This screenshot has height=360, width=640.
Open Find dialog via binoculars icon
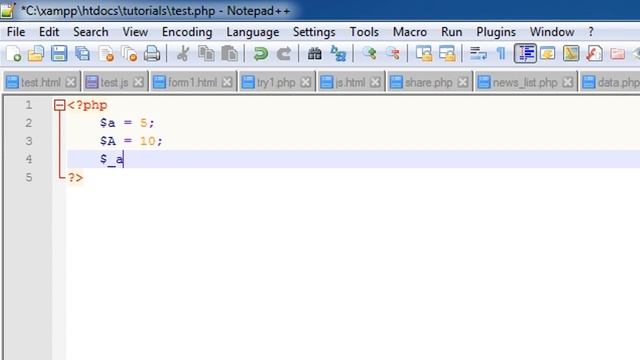[314, 54]
